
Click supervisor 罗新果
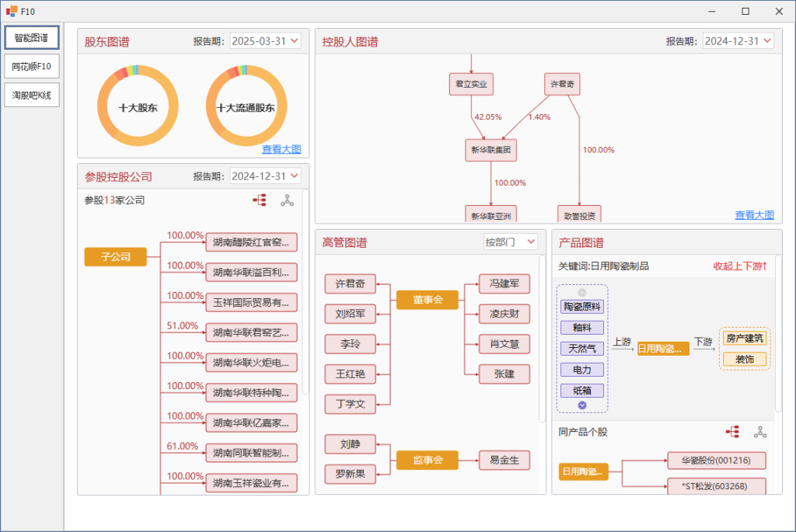(351, 475)
